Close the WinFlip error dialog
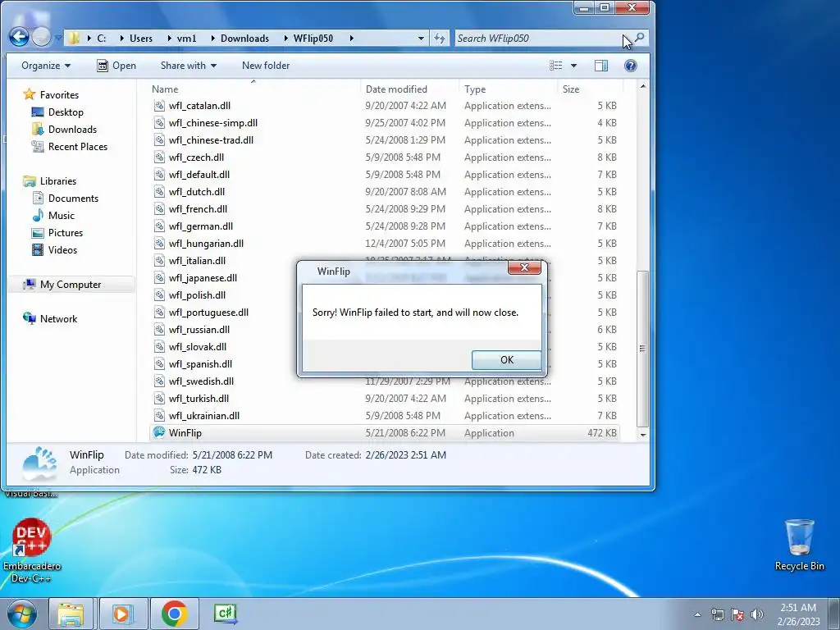The image size is (840, 630). coord(524,267)
